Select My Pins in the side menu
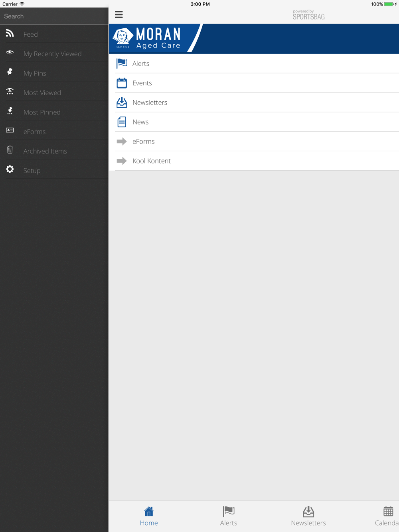Image resolution: width=399 pixels, height=532 pixels. coord(35,73)
